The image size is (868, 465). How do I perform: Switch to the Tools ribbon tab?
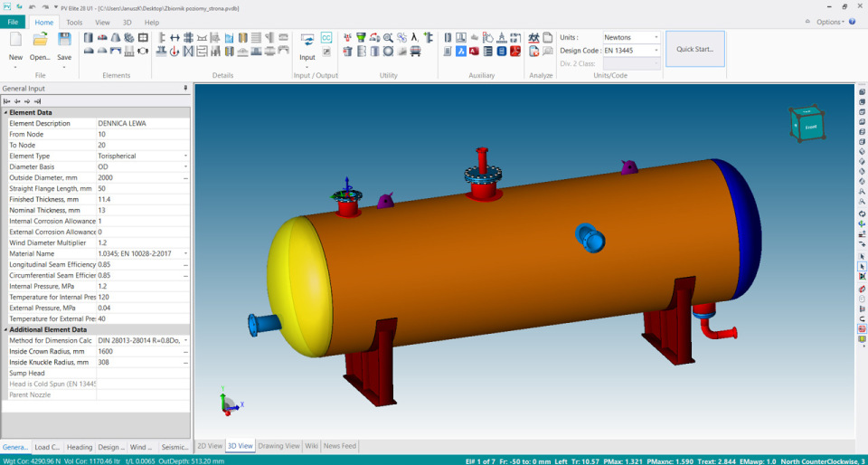coord(74,22)
